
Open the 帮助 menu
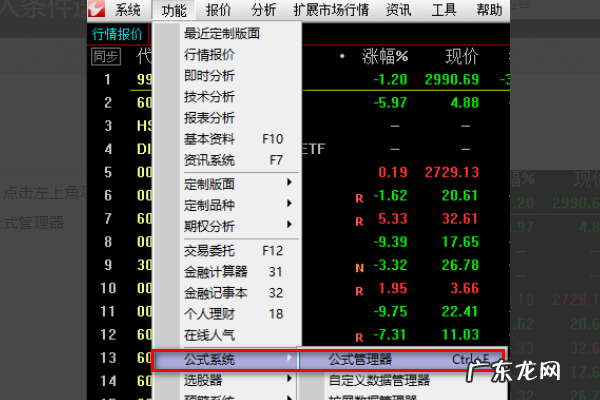(489, 10)
